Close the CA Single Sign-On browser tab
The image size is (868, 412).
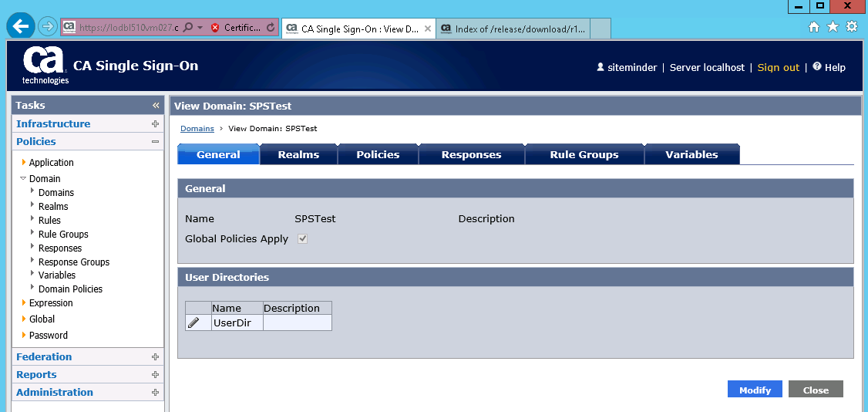pos(427,29)
